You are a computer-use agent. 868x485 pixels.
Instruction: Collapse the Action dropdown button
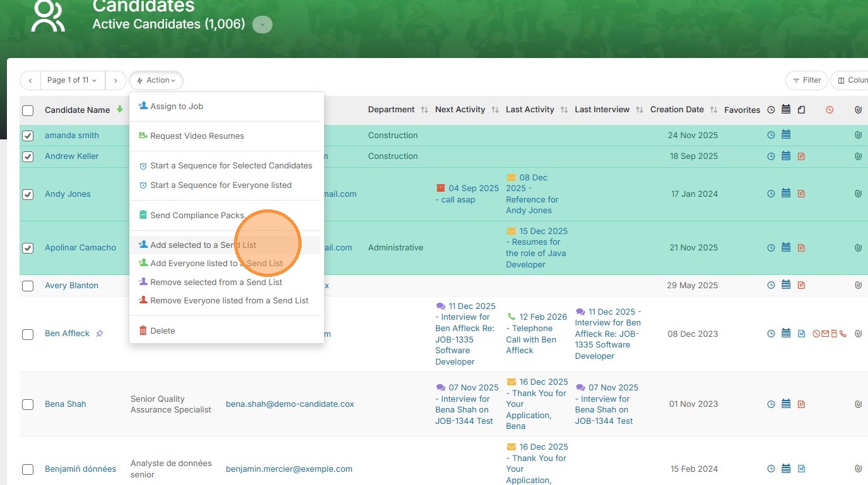(x=156, y=80)
